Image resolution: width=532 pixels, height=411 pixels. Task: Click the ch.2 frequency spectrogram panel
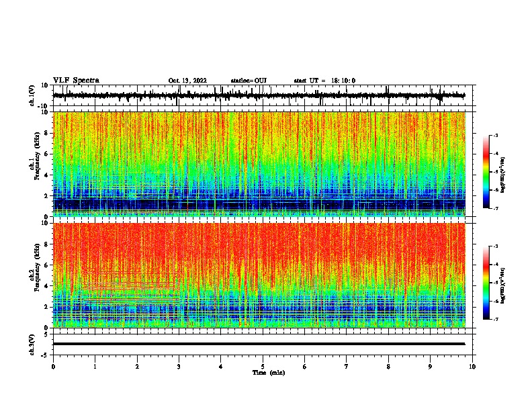259,275
